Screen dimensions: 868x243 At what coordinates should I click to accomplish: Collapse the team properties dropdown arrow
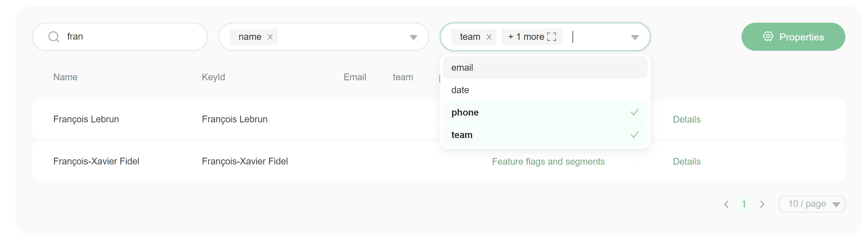(634, 37)
